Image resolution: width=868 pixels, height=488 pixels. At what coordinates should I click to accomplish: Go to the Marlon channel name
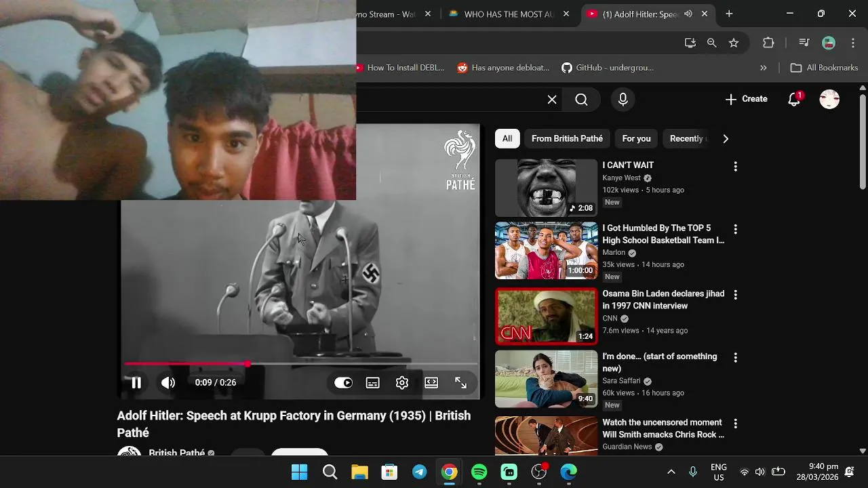tap(614, 253)
